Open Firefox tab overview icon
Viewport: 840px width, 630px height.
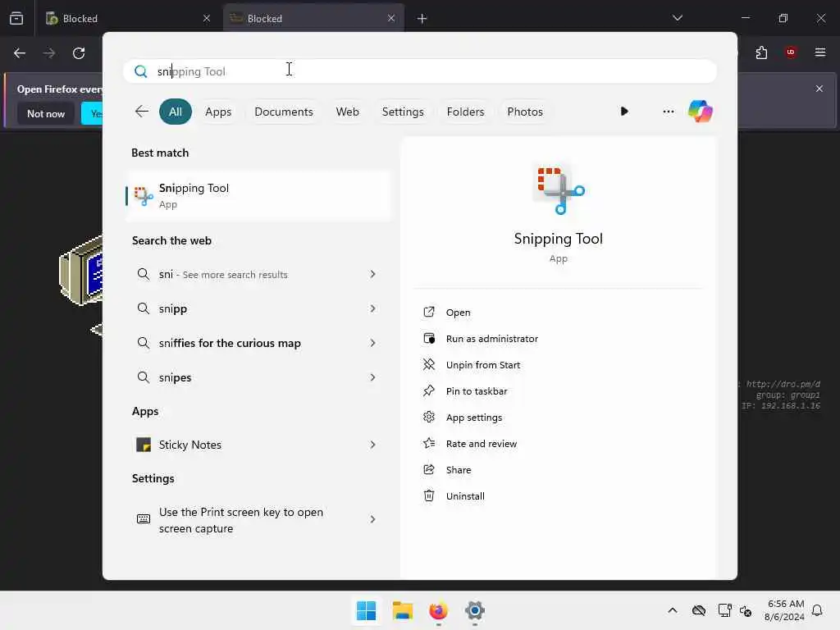[x=16, y=18]
